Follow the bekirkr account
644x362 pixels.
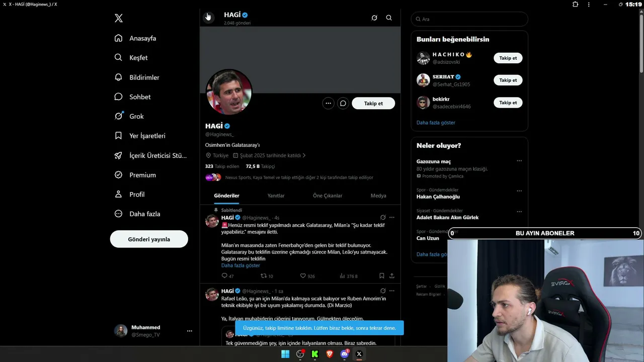coord(508,103)
